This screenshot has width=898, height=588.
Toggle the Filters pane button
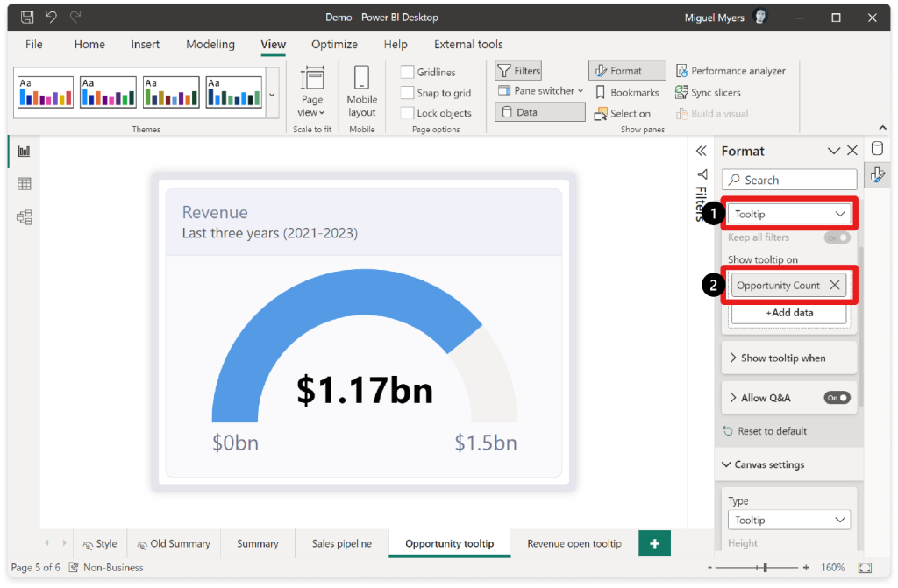518,71
